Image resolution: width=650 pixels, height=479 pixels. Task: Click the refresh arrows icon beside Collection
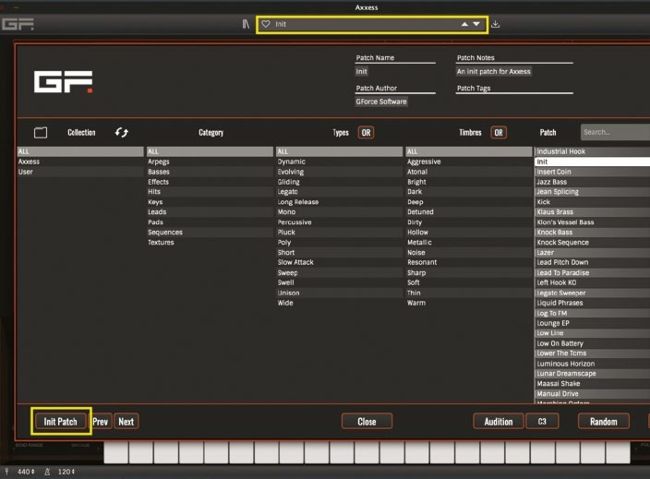click(x=122, y=132)
